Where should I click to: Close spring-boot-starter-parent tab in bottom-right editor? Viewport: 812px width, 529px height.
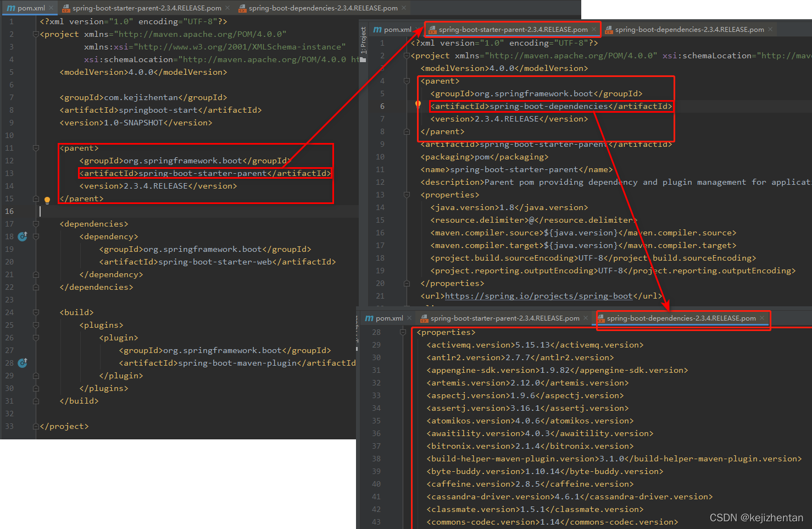point(585,318)
